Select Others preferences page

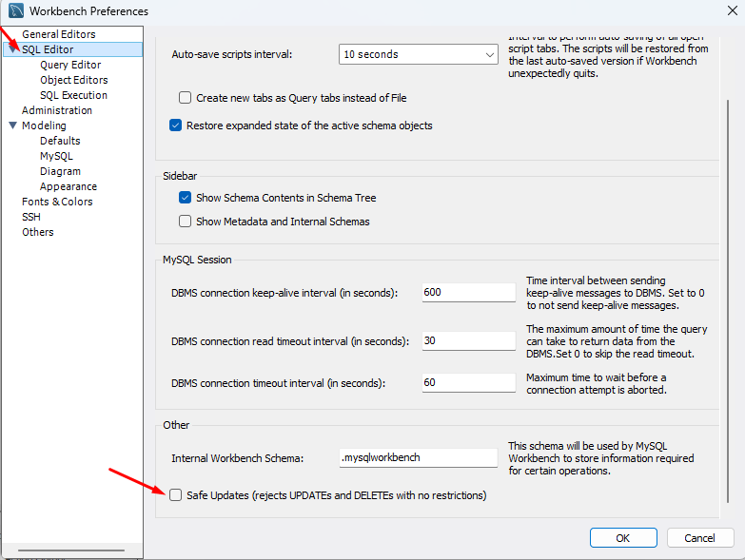[37, 232]
